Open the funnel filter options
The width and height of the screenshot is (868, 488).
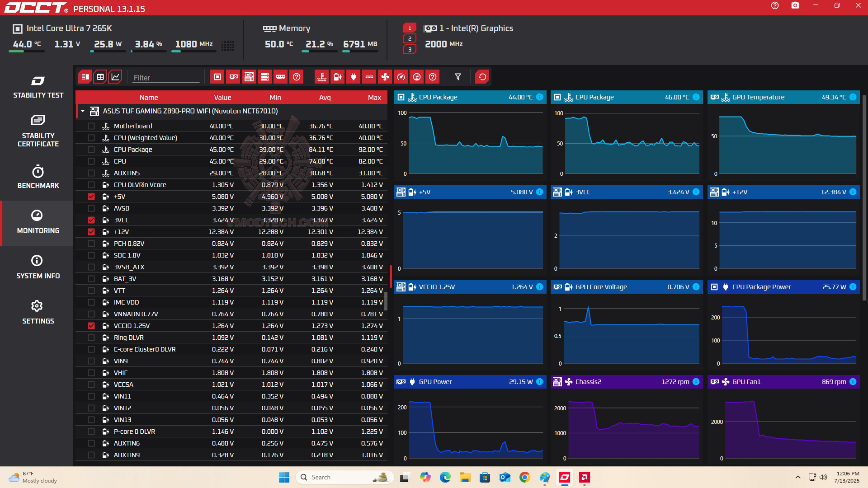pyautogui.click(x=458, y=77)
